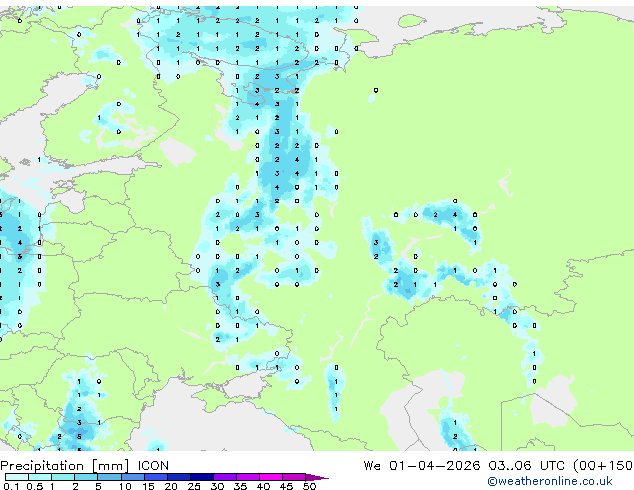The image size is (634, 490).
Task: Pick the 1–2 mm legend color segment
Action: tap(63, 477)
